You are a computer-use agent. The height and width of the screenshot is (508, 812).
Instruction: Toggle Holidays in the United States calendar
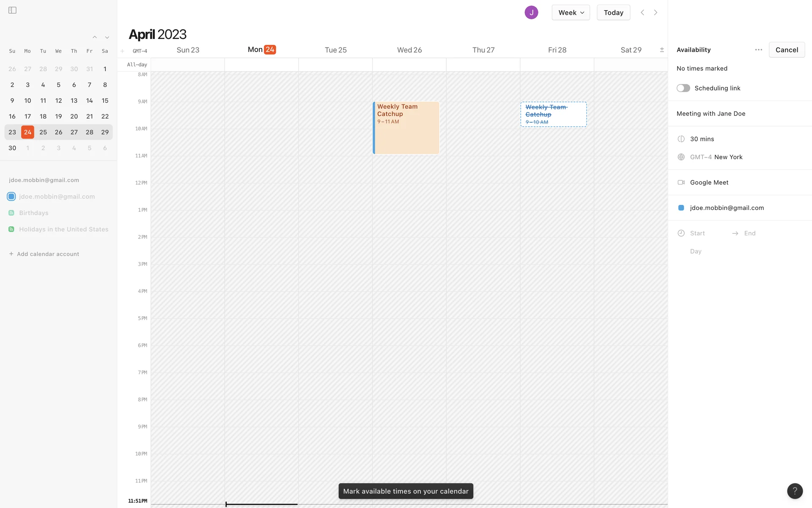[11, 229]
